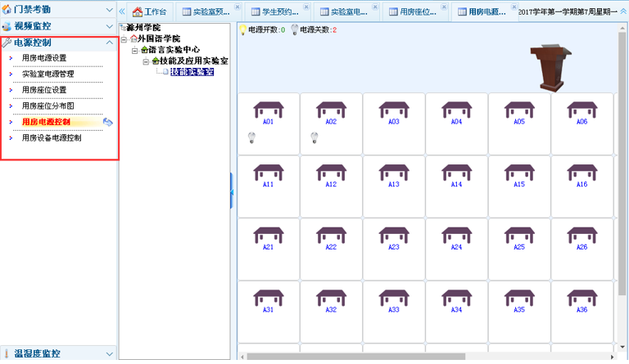Image resolution: width=629 pixels, height=364 pixels.
Task: Expand the 视频监控 accordion section
Action: click(x=57, y=26)
